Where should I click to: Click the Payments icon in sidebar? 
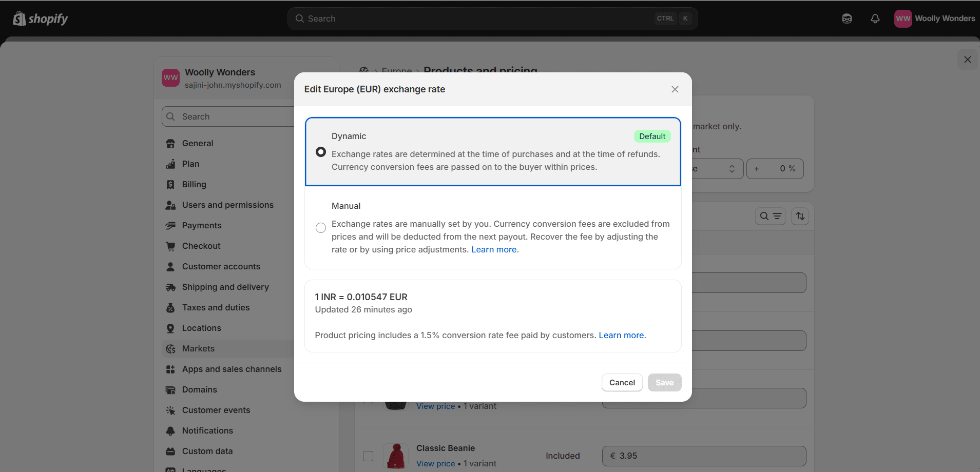coord(170,226)
